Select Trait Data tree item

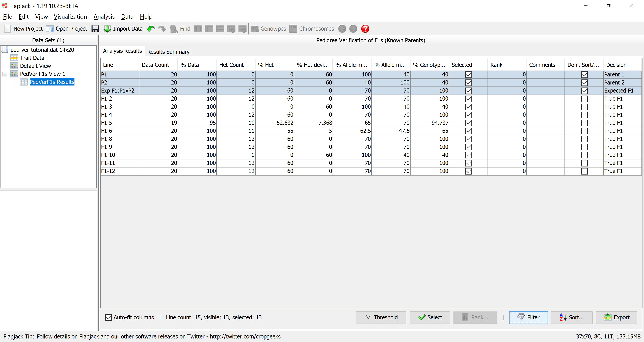pyautogui.click(x=32, y=58)
